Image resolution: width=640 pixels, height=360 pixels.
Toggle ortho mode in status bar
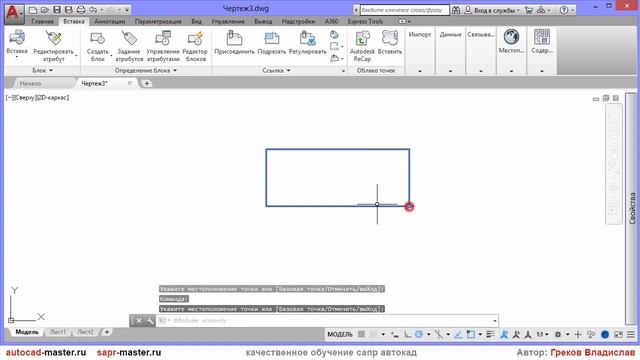(x=407, y=334)
